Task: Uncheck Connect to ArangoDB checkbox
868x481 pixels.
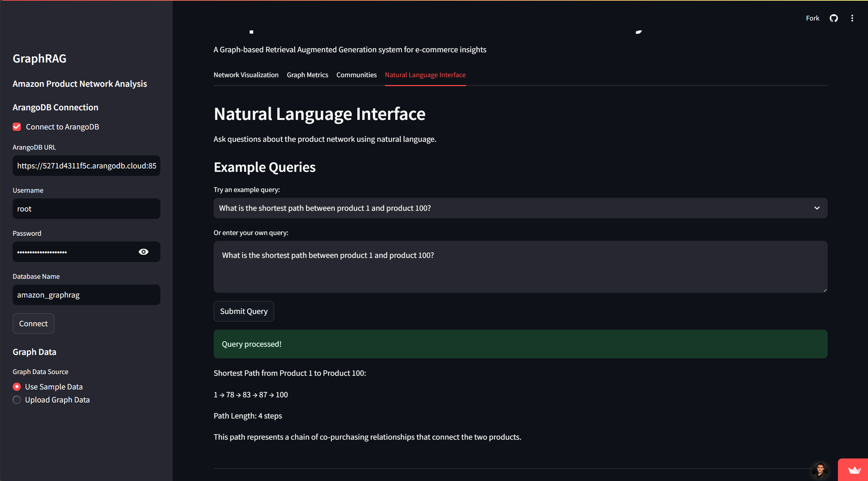Action: pyautogui.click(x=17, y=127)
